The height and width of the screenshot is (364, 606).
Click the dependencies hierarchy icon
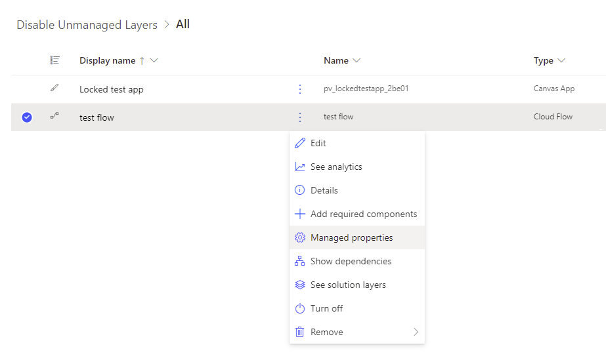click(x=300, y=261)
